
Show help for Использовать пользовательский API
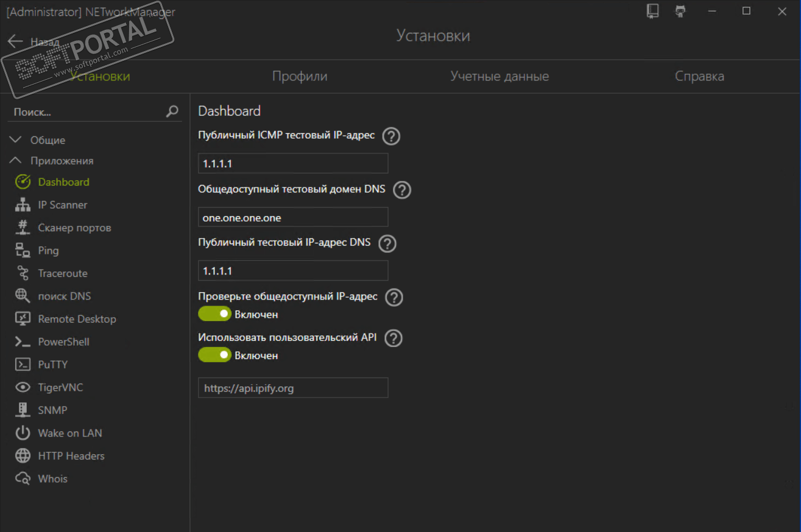point(393,338)
